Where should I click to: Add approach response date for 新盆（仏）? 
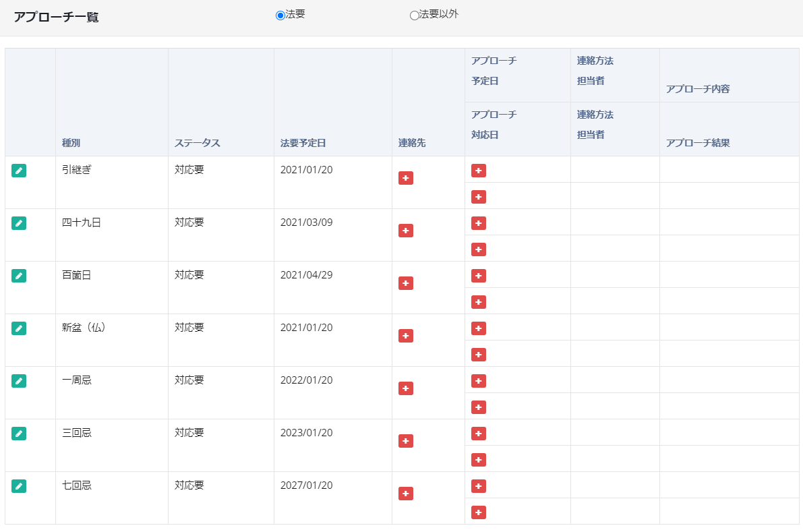tap(479, 355)
